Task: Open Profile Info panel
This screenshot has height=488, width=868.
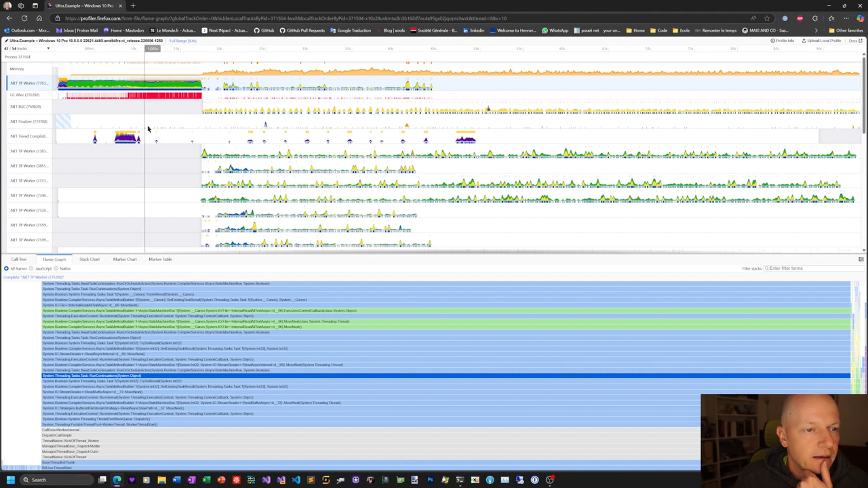Action: point(782,40)
